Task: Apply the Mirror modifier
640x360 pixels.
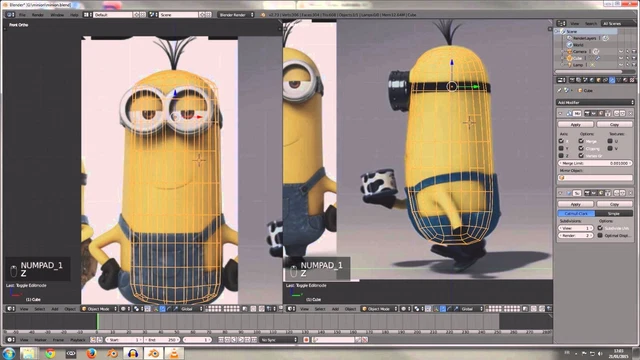Action: point(576,124)
